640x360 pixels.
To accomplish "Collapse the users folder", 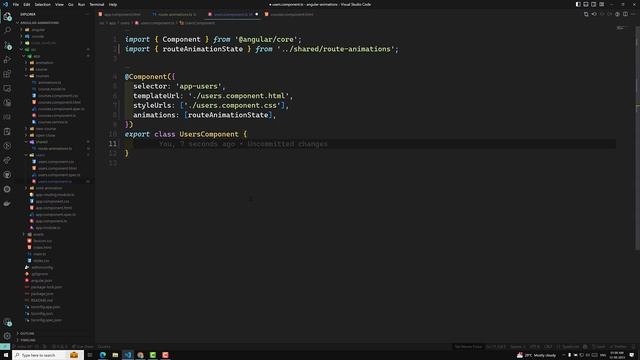I will [40, 155].
